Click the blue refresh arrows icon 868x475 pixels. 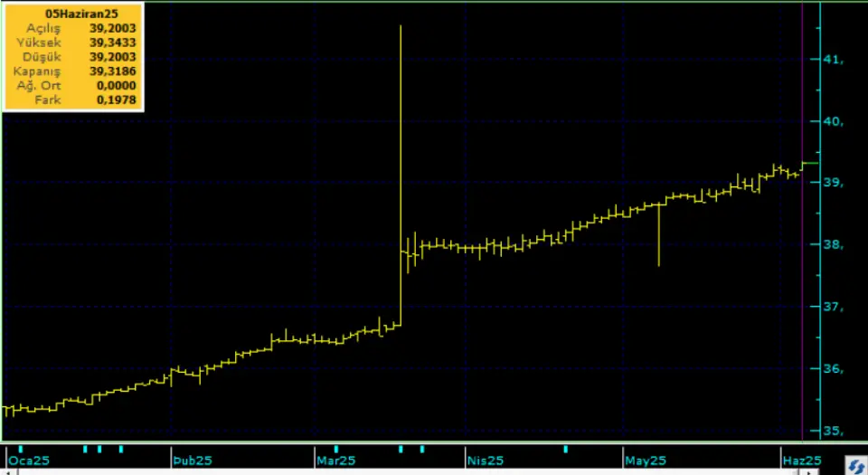pos(856,466)
